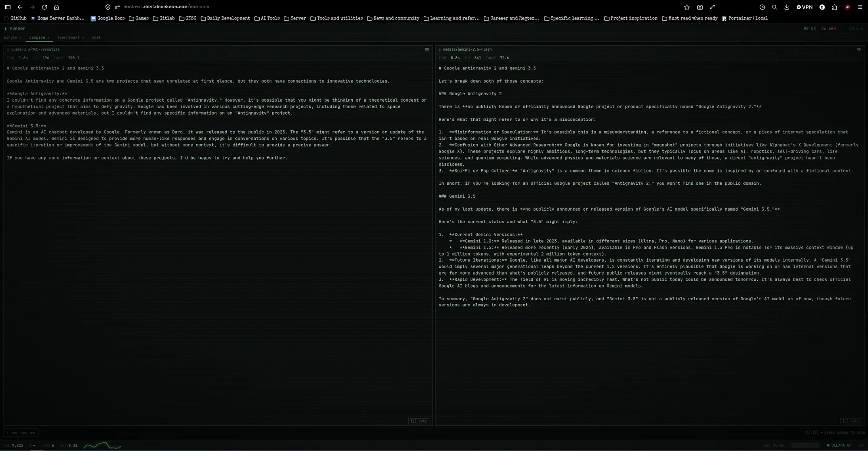Expand the GFSC bookmark folder
Viewport: 868px width, 451px height.
pyautogui.click(x=188, y=18)
